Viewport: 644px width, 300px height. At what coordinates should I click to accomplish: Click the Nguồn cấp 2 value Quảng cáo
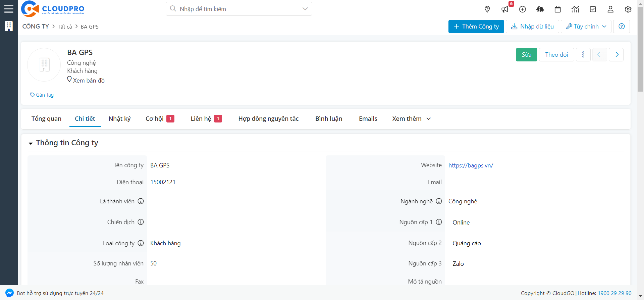(x=467, y=243)
